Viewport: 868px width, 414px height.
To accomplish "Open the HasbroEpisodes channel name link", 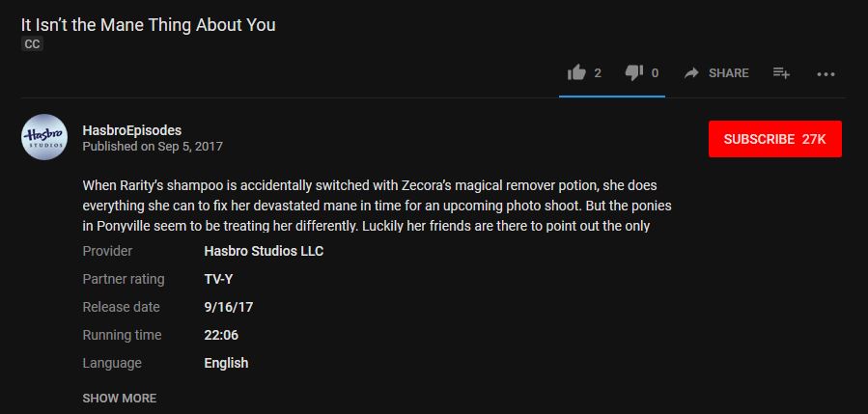I will pyautogui.click(x=132, y=130).
